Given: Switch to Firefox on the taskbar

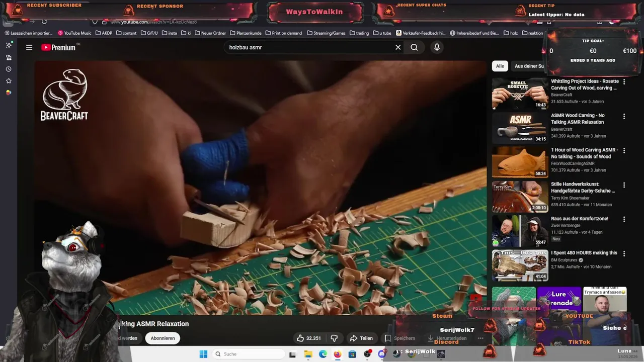Looking at the screenshot, I should point(337,354).
